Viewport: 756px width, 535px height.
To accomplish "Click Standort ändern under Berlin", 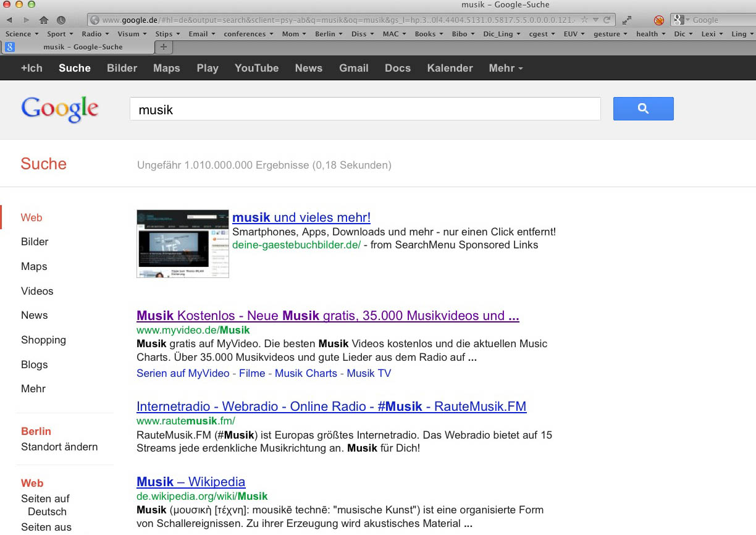I will [x=59, y=447].
